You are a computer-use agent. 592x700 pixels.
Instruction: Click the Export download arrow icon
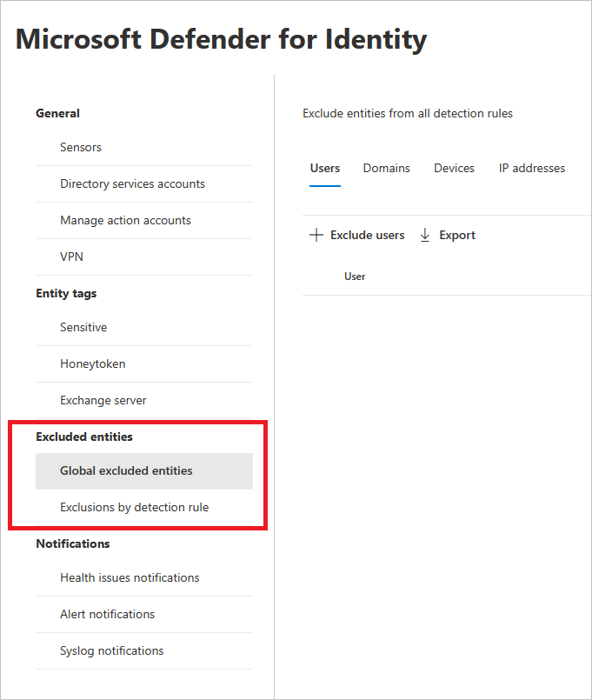tap(425, 235)
